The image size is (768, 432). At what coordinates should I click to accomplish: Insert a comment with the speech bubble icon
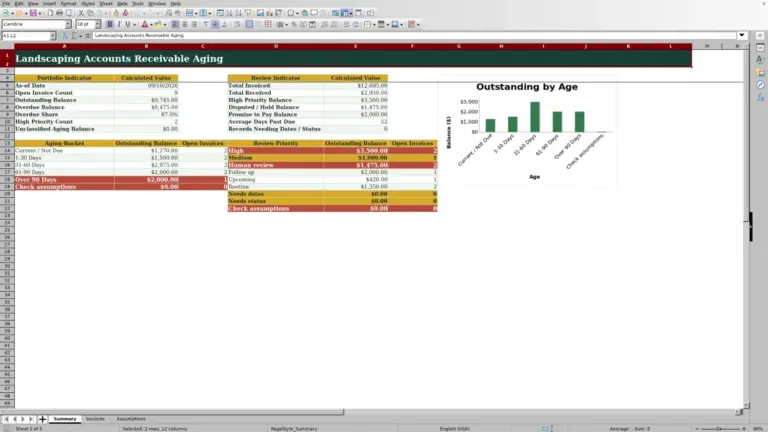[x=314, y=13]
